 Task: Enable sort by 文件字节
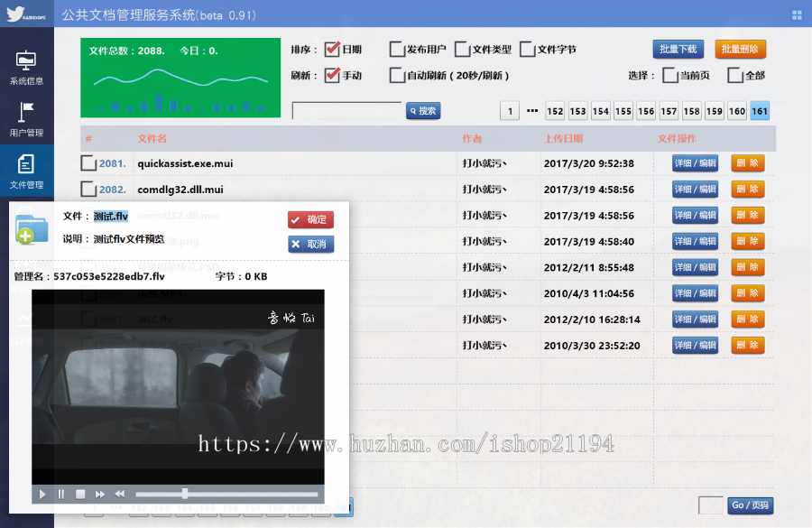pyautogui.click(x=527, y=50)
